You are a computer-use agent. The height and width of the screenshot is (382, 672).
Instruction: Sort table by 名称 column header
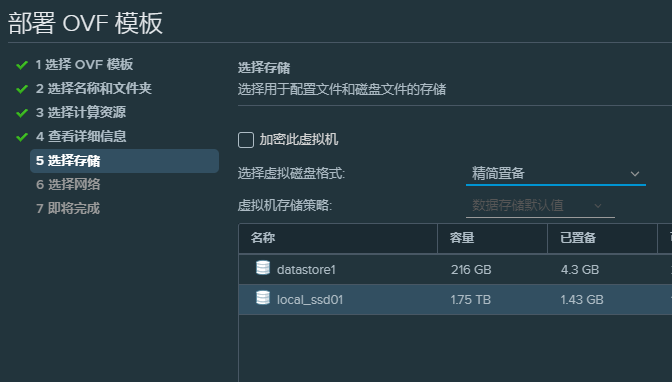tap(338, 238)
